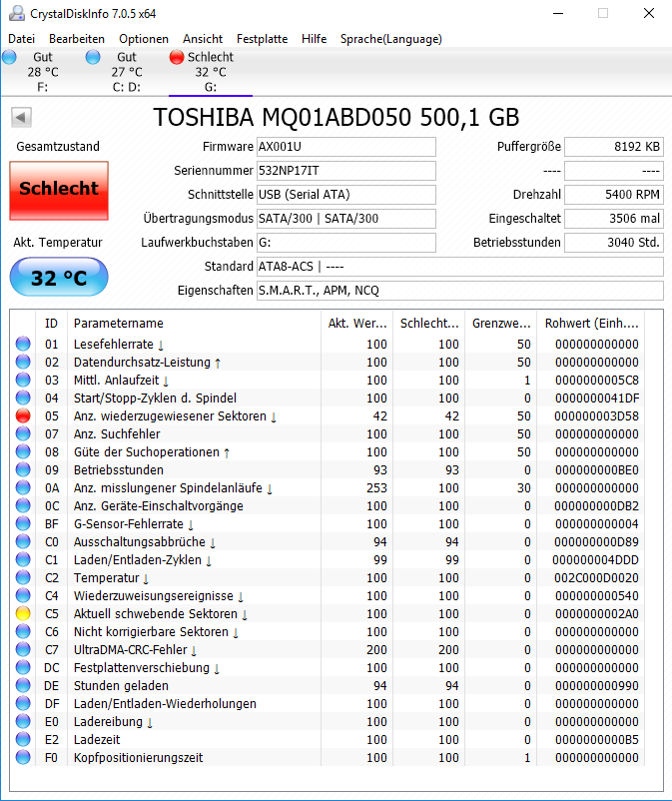Screen dimensions: 672x801
Task: Click the TOSHIBA MQ01ABD050 500,1 GB title
Action: 336,118
